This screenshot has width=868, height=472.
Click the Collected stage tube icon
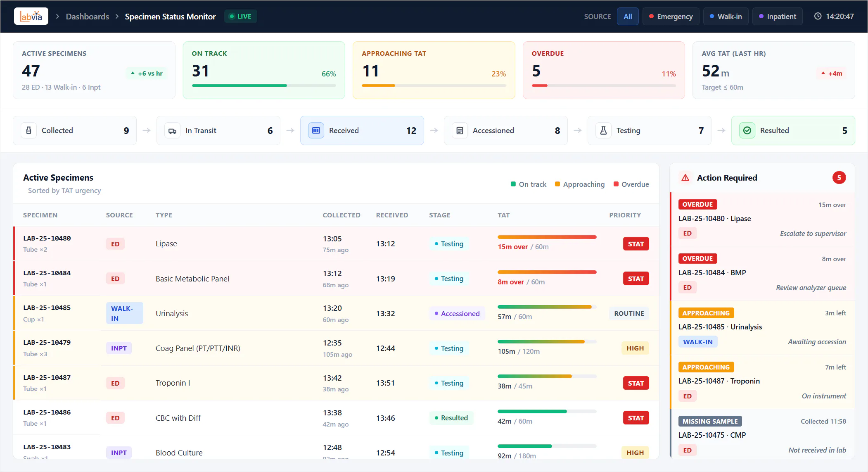[28, 131]
